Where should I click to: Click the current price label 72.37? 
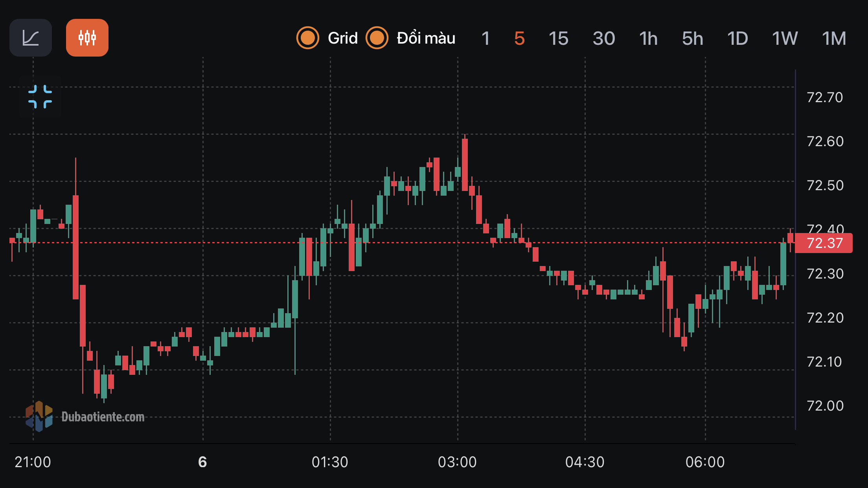coord(824,243)
